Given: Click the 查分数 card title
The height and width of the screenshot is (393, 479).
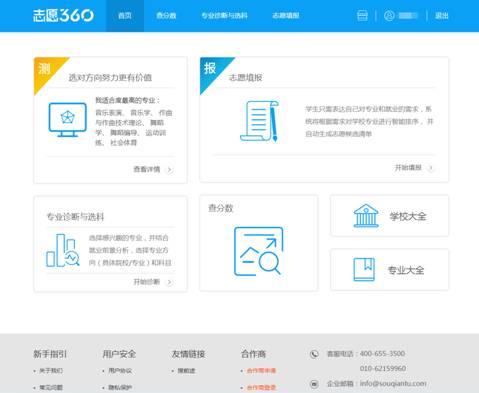Looking at the screenshot, I should click(x=221, y=208).
